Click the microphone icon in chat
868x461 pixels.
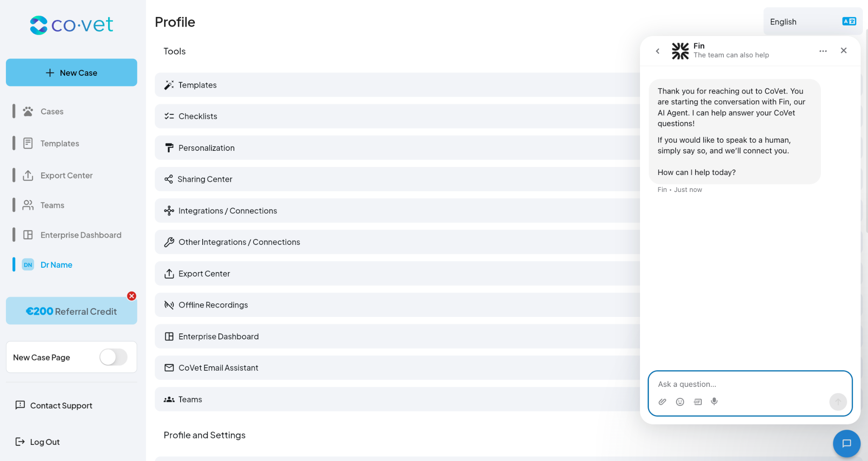tap(714, 401)
